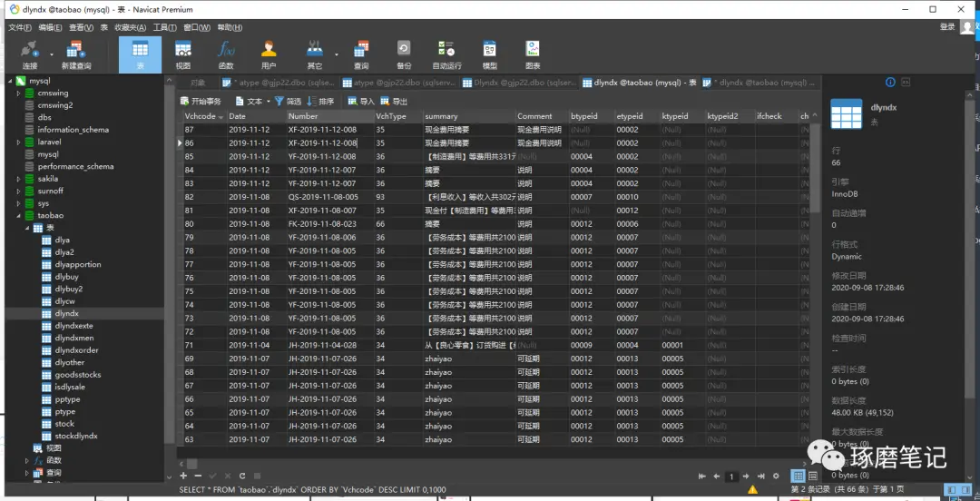Switch to grid view in the status bar
This screenshot has width=980, height=501.
tap(798, 476)
